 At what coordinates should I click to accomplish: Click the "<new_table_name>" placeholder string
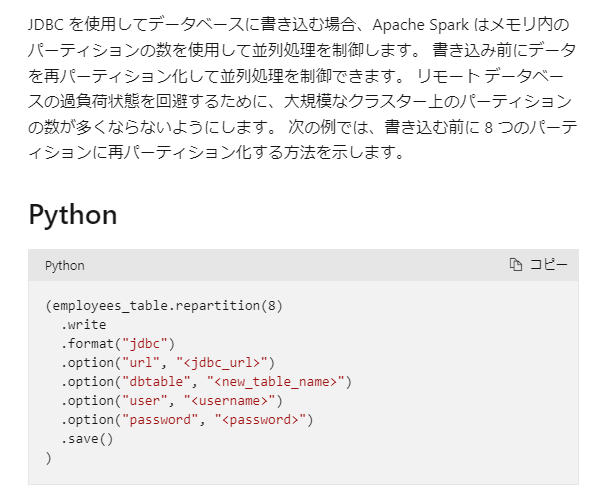click(x=276, y=382)
